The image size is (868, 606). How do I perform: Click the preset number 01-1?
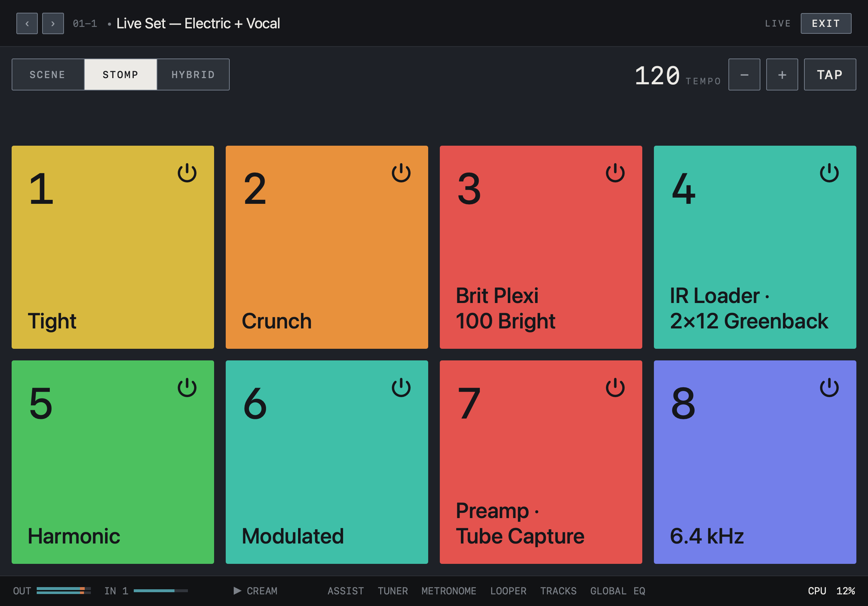[x=85, y=23]
